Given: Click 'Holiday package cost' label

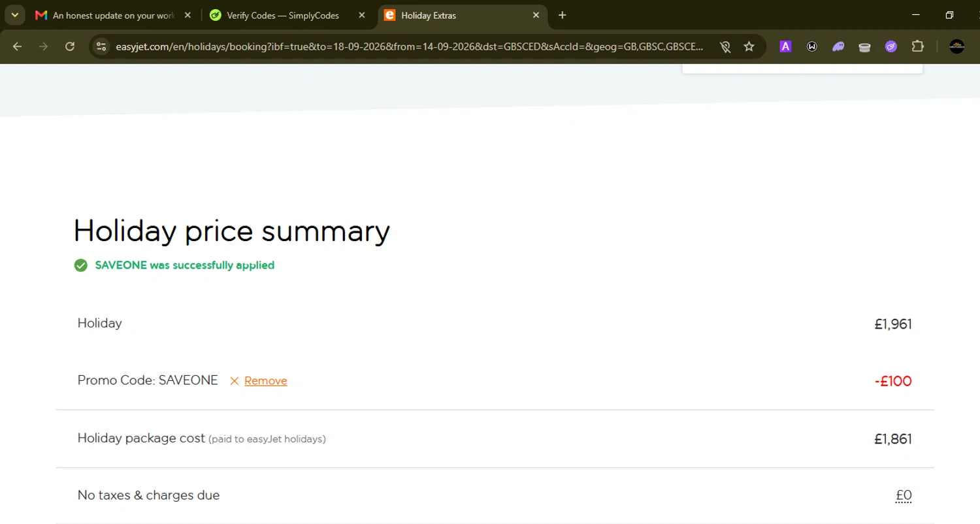Looking at the screenshot, I should 141,438.
